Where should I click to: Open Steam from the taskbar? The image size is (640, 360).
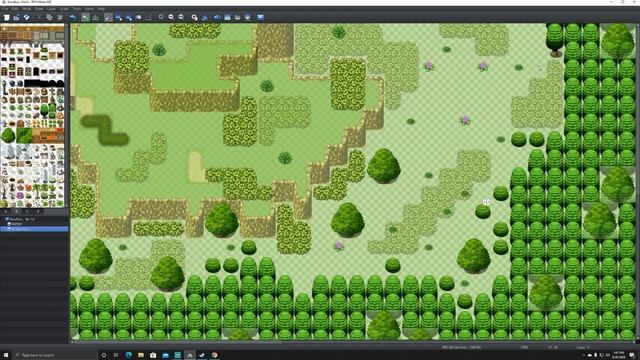[x=202, y=355]
